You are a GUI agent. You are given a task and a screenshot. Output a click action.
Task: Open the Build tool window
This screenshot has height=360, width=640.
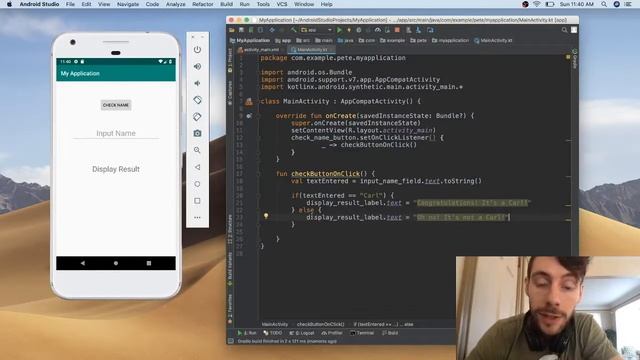coord(390,333)
